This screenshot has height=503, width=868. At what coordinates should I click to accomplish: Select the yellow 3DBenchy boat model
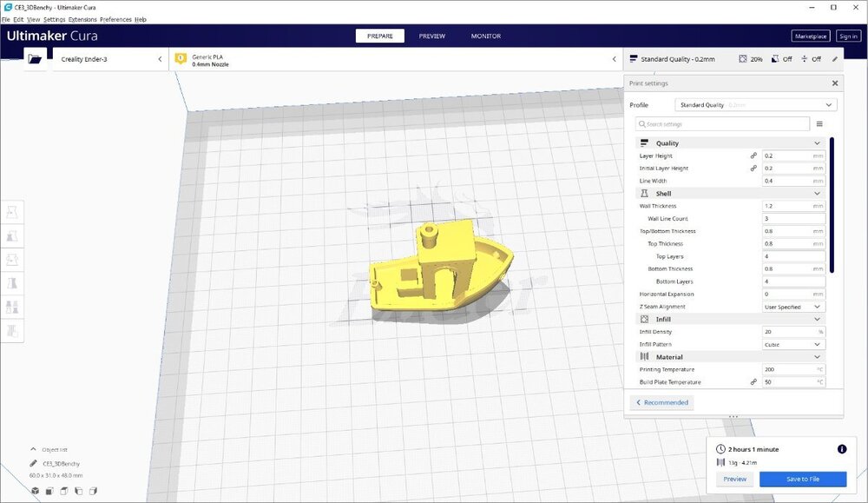click(x=440, y=266)
